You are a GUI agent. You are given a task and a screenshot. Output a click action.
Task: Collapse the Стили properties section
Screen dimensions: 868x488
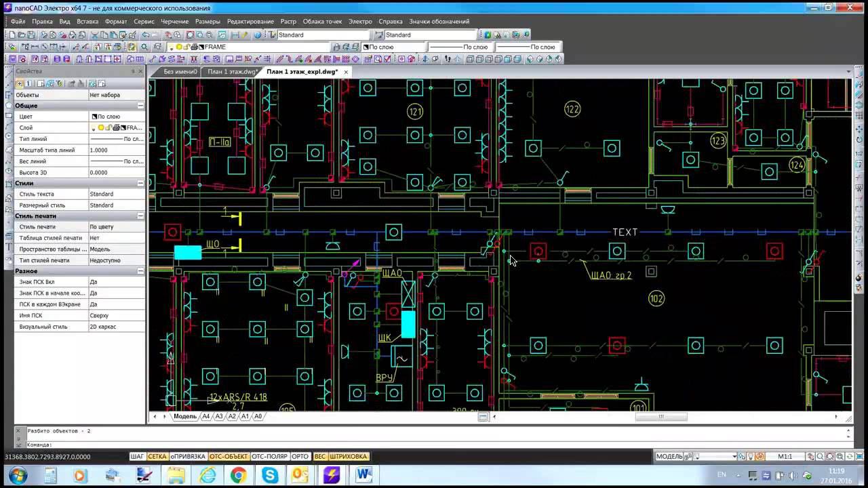tap(140, 183)
